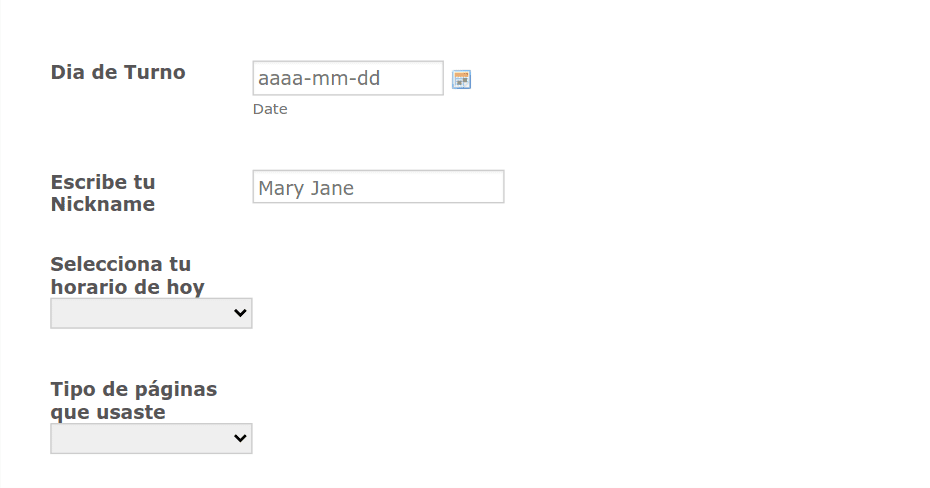Click the empty area inside the horario select box

[x=139, y=313]
